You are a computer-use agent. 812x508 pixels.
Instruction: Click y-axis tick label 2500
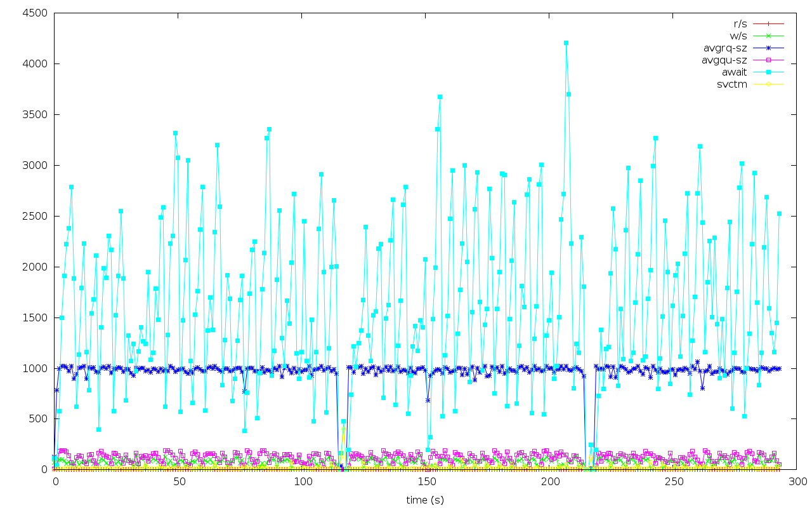(x=36, y=216)
